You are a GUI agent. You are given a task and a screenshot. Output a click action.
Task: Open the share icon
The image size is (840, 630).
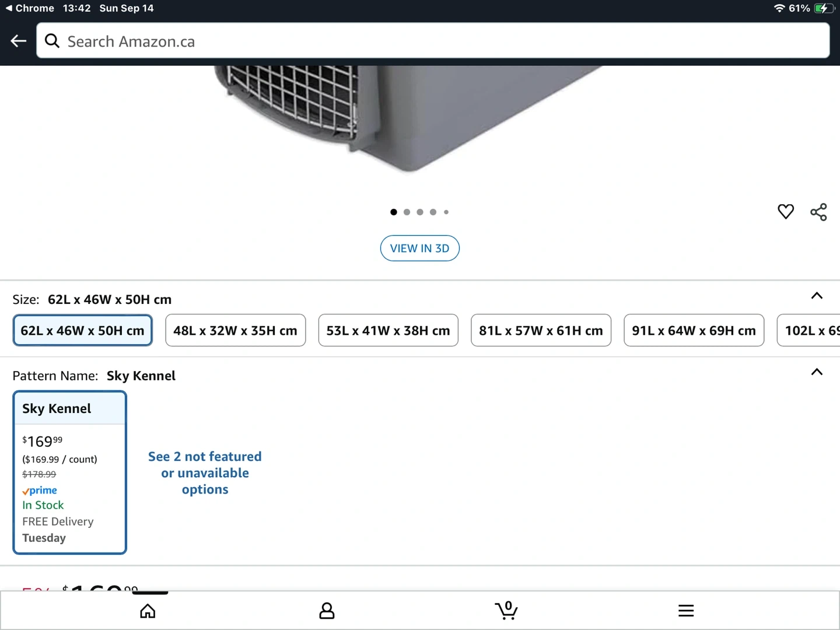coord(818,212)
